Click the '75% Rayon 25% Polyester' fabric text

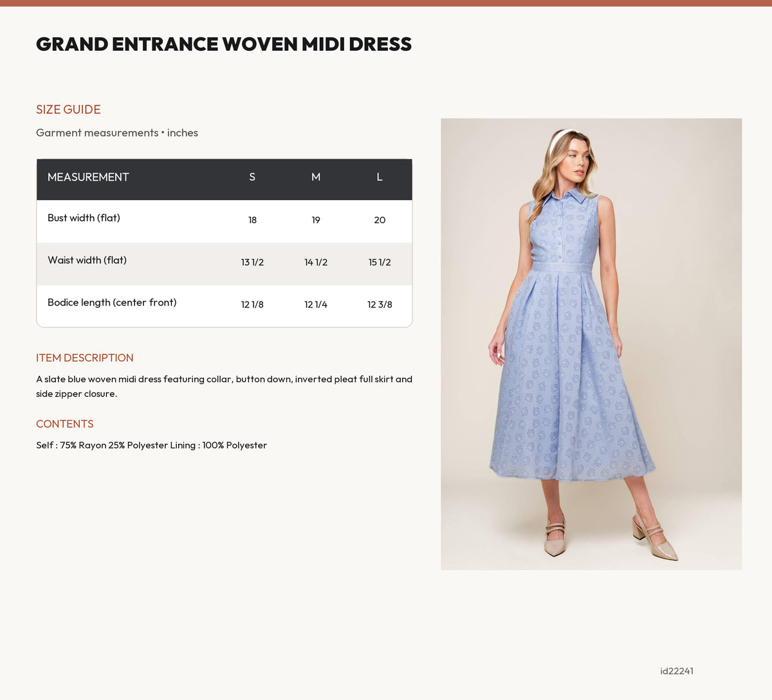point(114,445)
